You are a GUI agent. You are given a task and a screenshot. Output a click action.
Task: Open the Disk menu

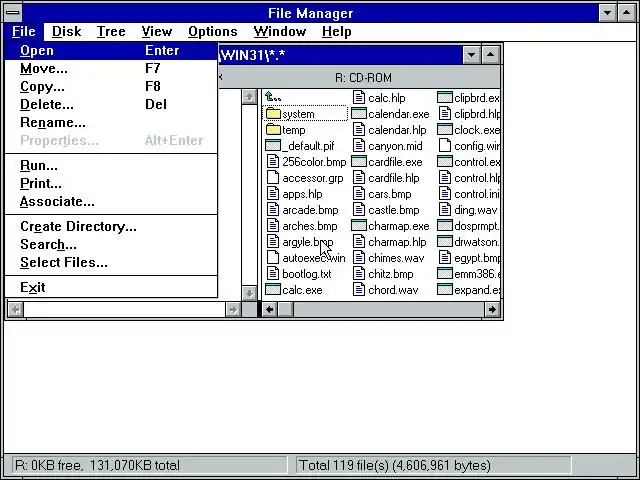click(x=67, y=31)
